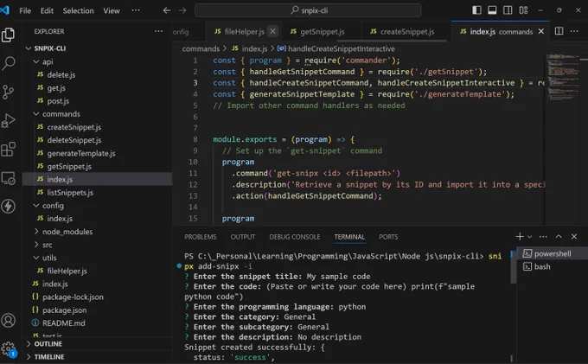Toggle the primary side bar layout button

coord(476,10)
